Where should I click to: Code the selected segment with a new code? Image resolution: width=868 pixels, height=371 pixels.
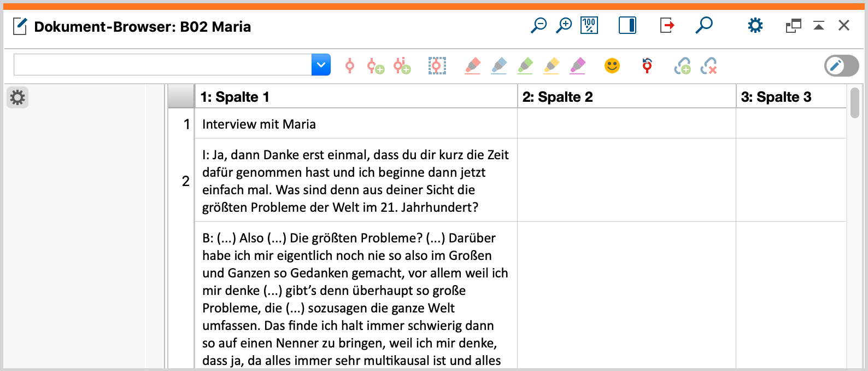click(376, 66)
